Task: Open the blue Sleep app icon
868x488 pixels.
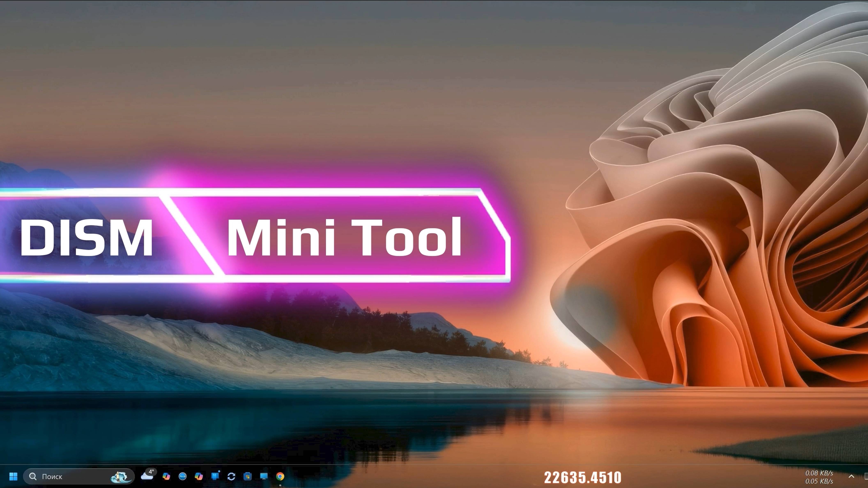Action: [183, 476]
